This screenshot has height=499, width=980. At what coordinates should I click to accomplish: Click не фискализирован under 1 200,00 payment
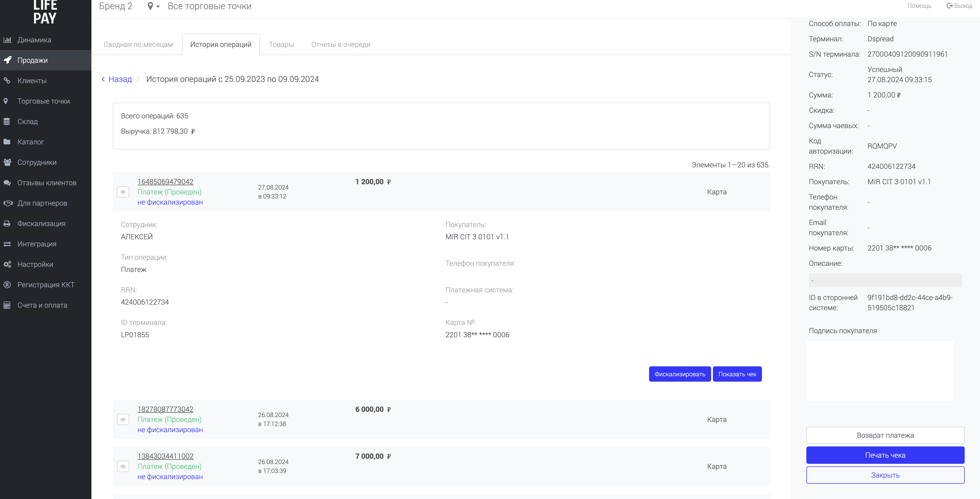tap(170, 202)
